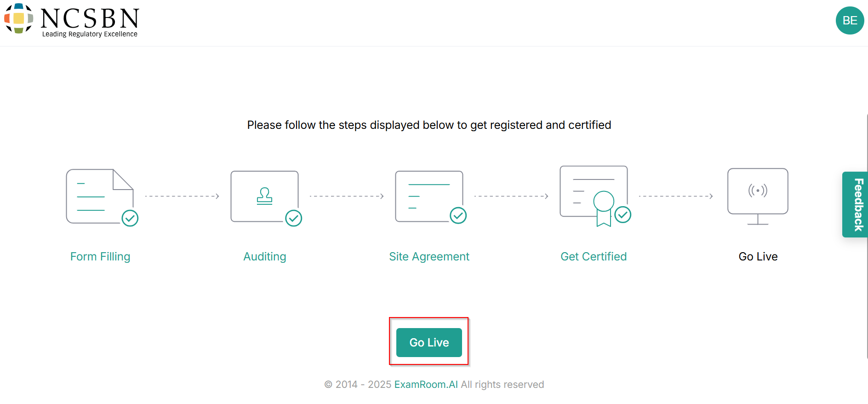Click the NCSBN logo
Image resolution: width=868 pixels, height=404 pixels.
pyautogui.click(x=71, y=20)
